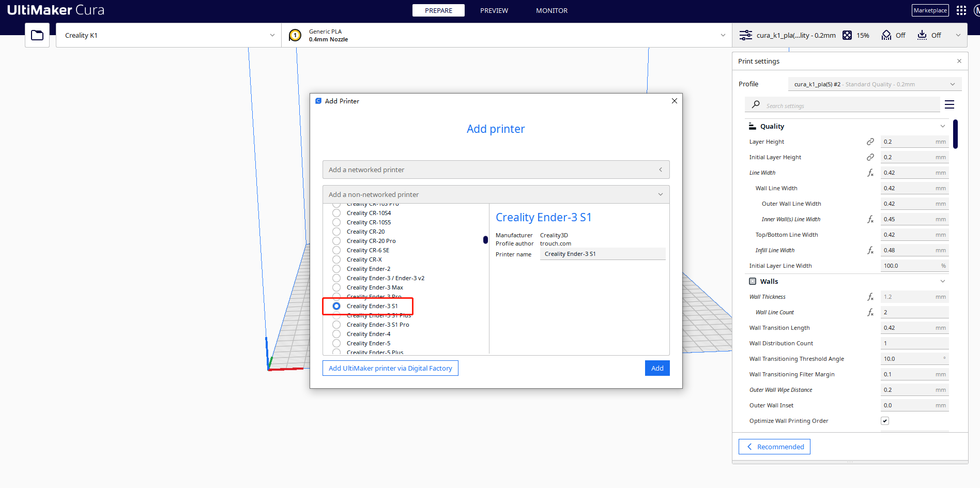Click the search settings magnifier icon

pos(756,104)
